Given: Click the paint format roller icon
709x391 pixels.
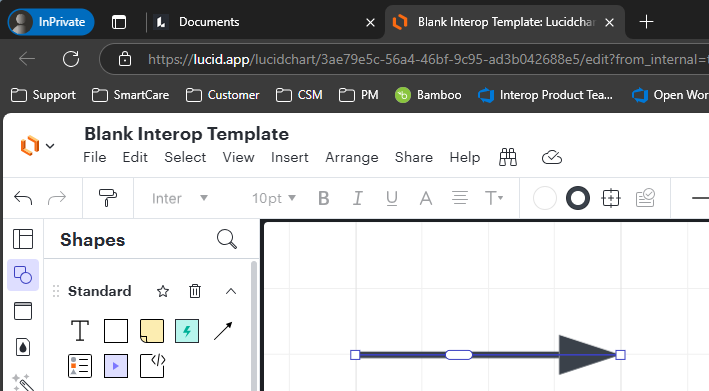Looking at the screenshot, I should coord(108,198).
